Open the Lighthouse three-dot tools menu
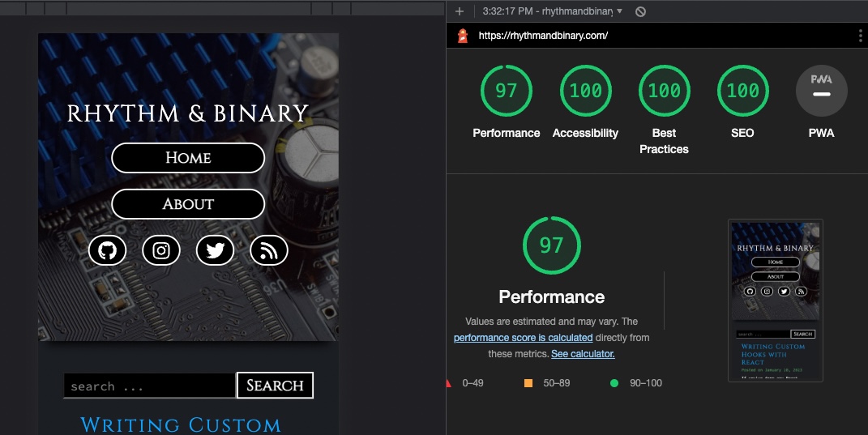This screenshot has height=435, width=868. pos(860,36)
